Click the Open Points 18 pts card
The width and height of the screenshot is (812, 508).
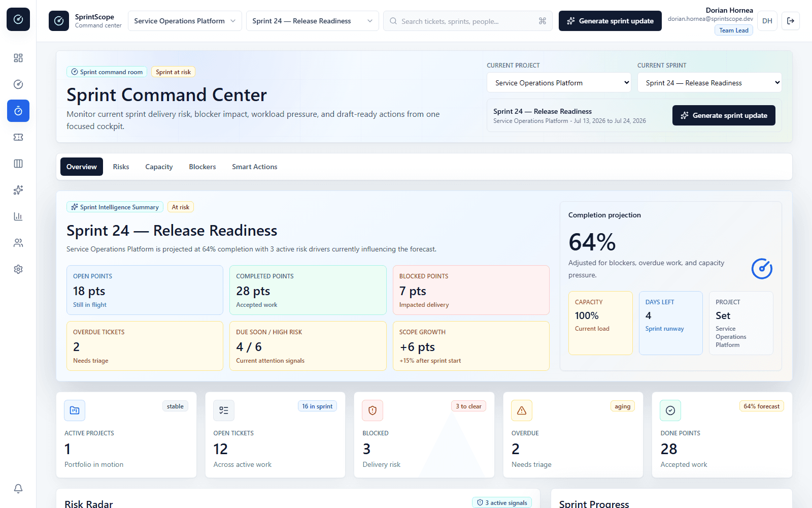[x=145, y=290]
